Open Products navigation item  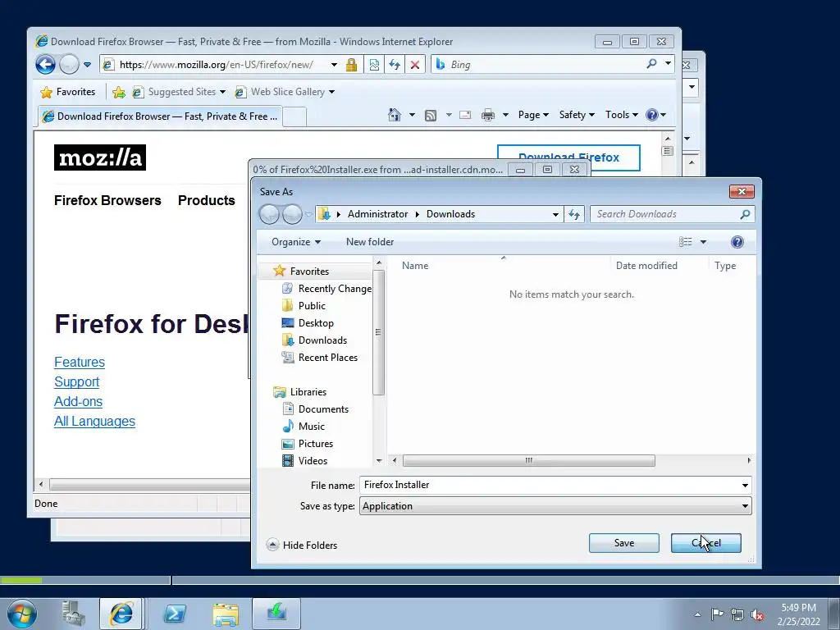click(x=206, y=200)
